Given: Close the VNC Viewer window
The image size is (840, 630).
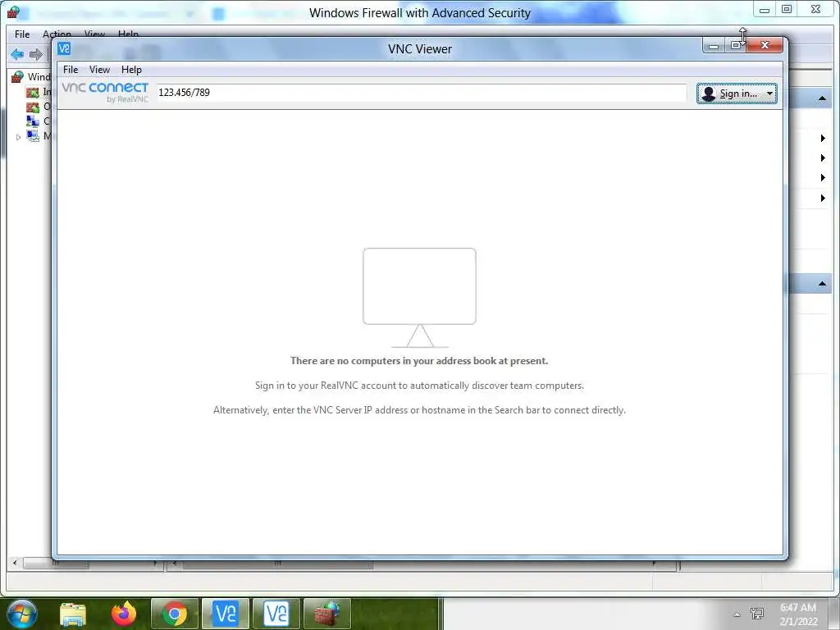Looking at the screenshot, I should tap(765, 45).
